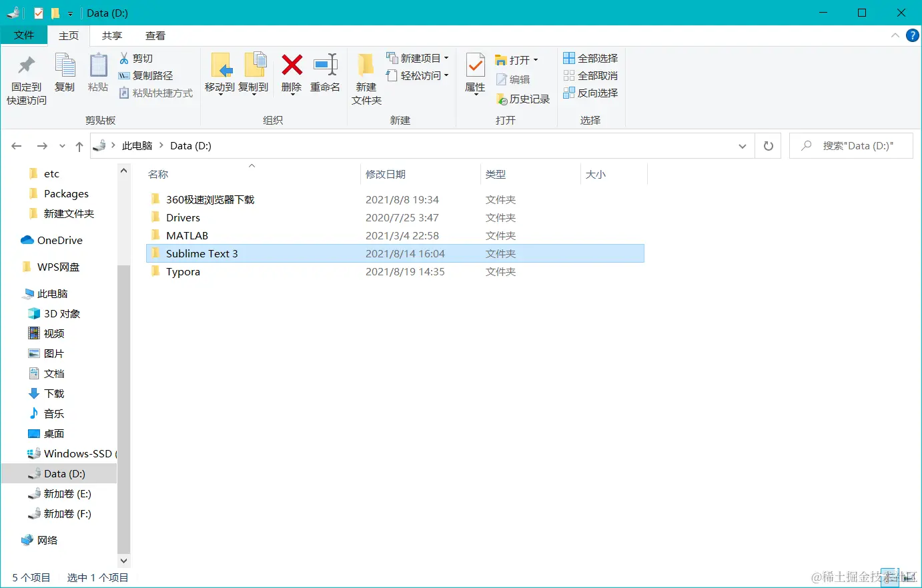
Task: Open 图片 in navigation pane
Action: tap(54, 354)
